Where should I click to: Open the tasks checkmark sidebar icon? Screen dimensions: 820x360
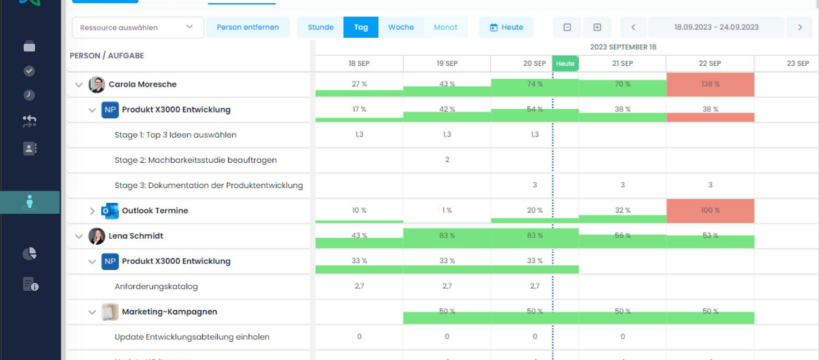pos(29,71)
